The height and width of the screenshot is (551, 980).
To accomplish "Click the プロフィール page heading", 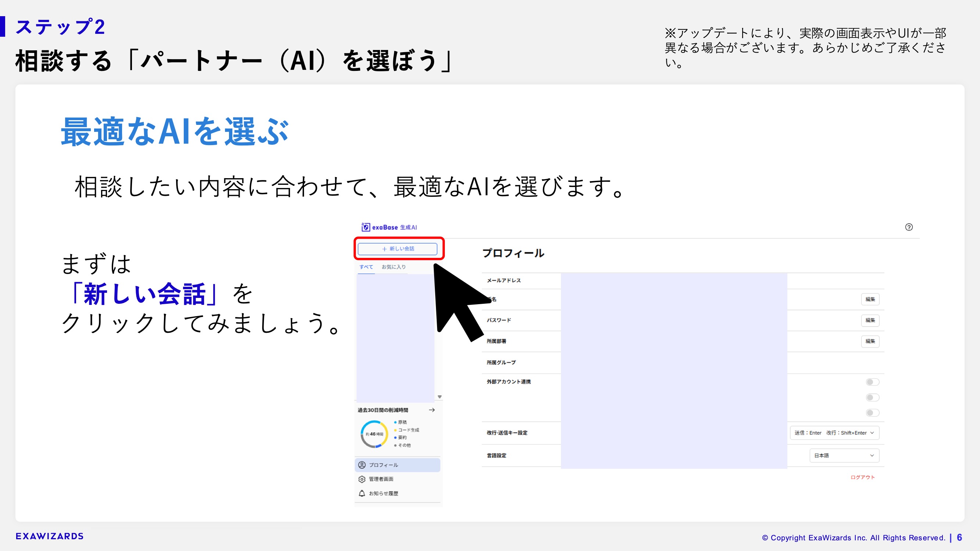I will coord(513,253).
